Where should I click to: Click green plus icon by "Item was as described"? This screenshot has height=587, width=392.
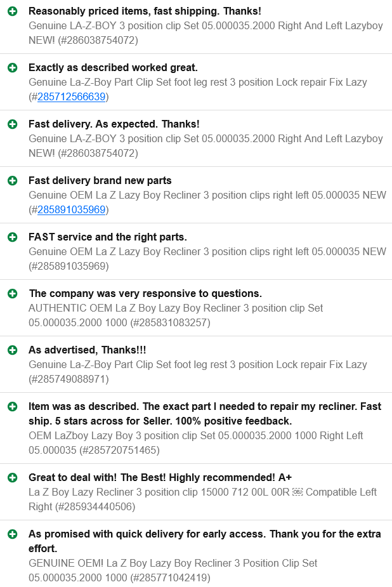12,407
